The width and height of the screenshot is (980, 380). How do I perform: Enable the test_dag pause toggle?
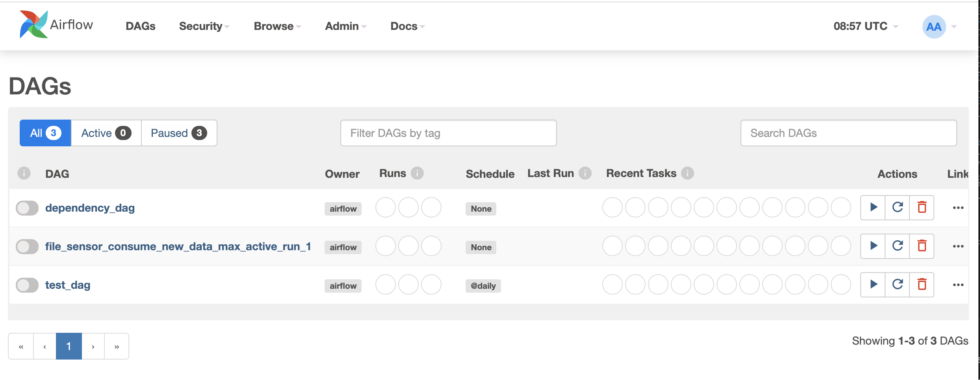click(x=26, y=285)
